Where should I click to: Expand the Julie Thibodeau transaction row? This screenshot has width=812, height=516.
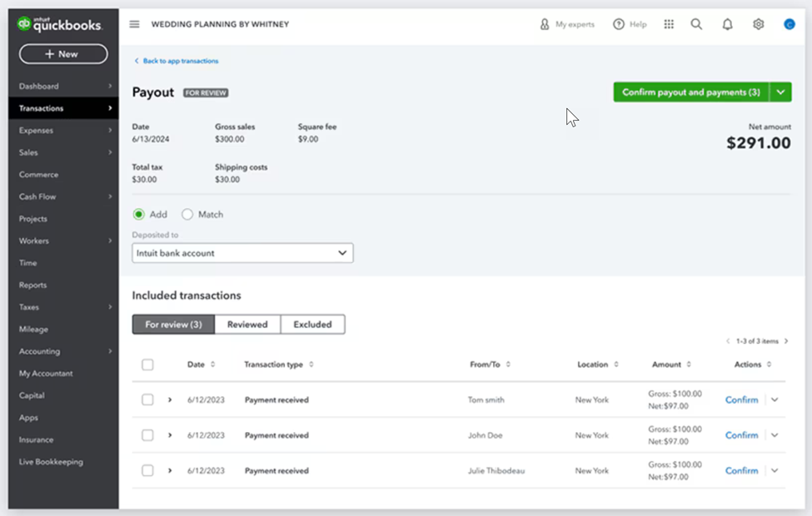point(170,470)
